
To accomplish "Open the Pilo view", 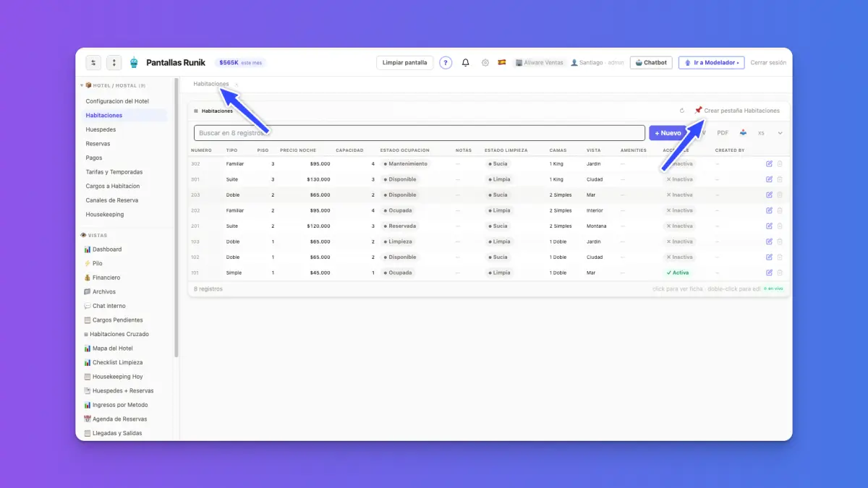I will tap(93, 263).
